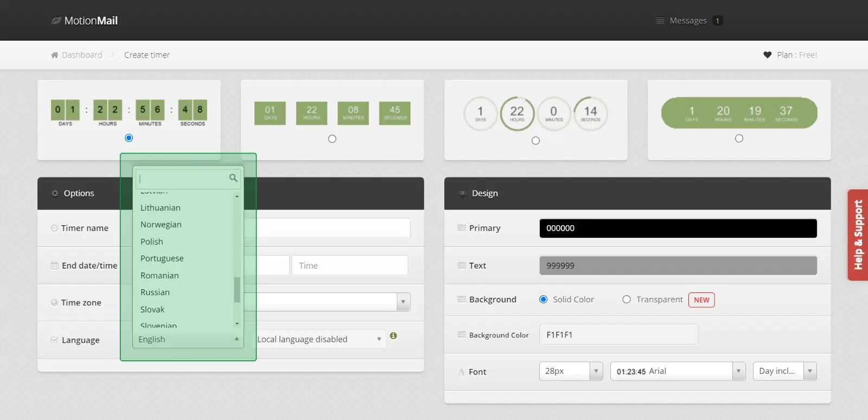868x420 pixels.
Task: Click the End date/time calendar icon
Action: pyautogui.click(x=54, y=265)
